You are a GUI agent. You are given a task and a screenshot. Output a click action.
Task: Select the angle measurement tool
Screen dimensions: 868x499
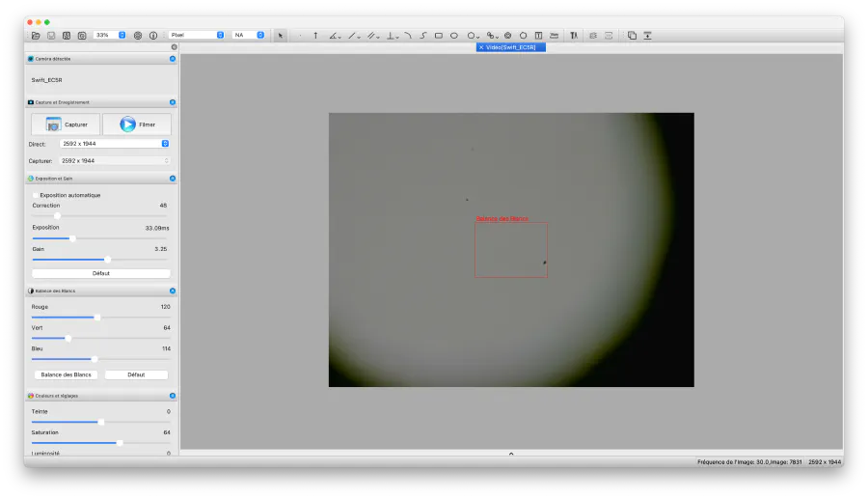pyautogui.click(x=333, y=35)
